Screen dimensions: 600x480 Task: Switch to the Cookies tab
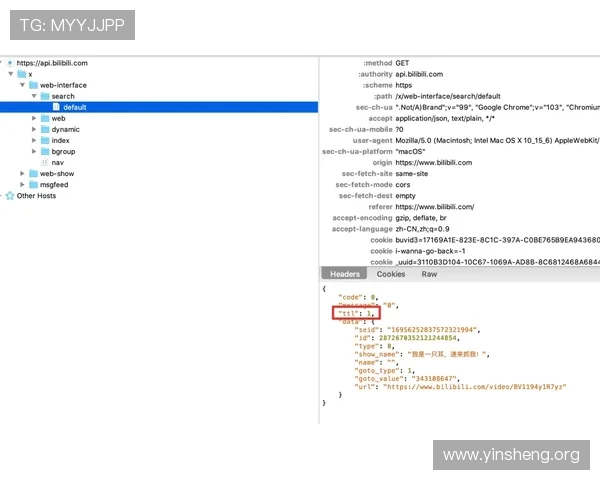[x=390, y=274]
